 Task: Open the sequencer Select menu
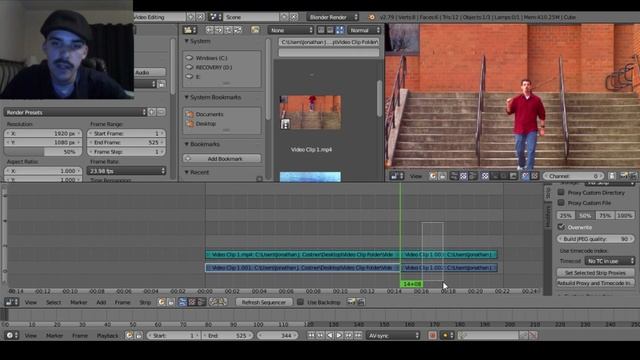[53, 302]
